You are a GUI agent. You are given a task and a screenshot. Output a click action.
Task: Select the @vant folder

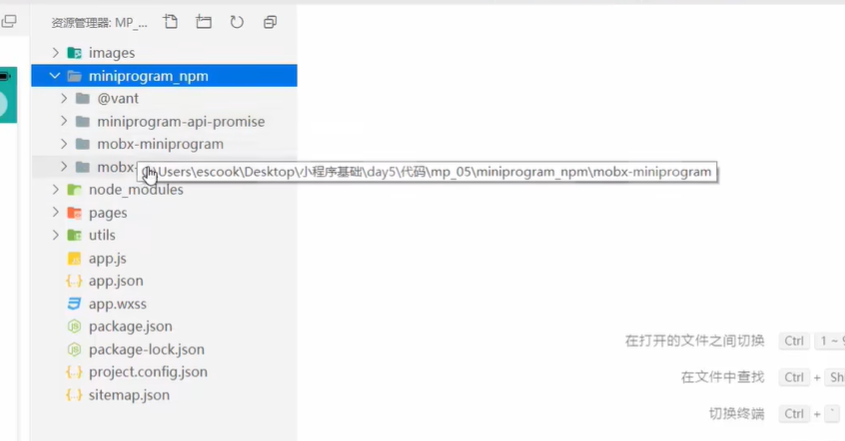click(164, 98)
